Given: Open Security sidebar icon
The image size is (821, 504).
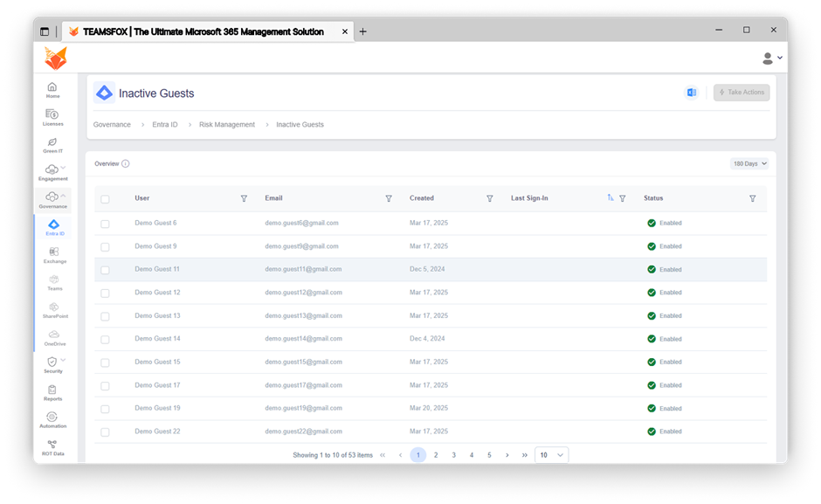Looking at the screenshot, I should click(52, 362).
